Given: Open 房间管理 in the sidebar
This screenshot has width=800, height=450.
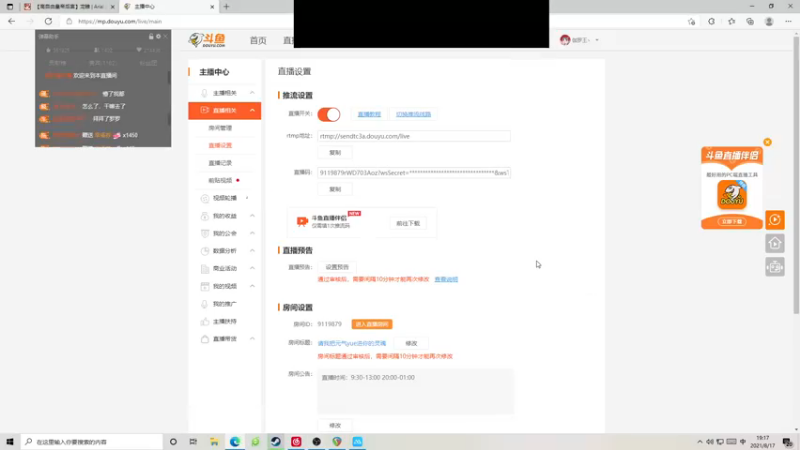Looking at the screenshot, I should (220, 128).
